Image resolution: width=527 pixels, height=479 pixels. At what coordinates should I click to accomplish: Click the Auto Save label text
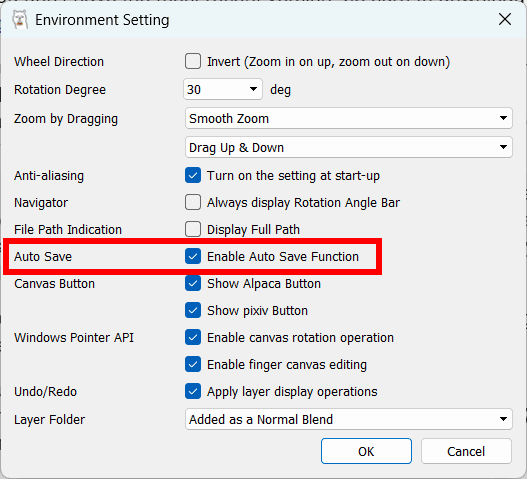click(x=43, y=257)
